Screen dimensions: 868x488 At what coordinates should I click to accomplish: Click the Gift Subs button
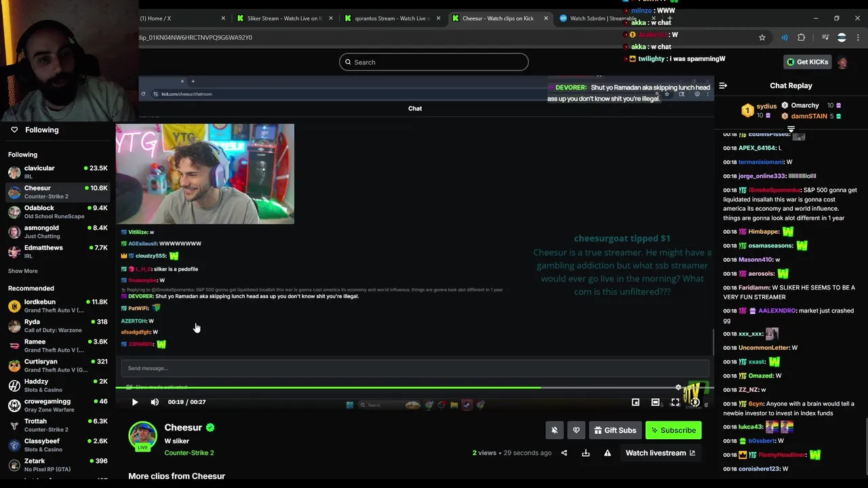point(615,430)
